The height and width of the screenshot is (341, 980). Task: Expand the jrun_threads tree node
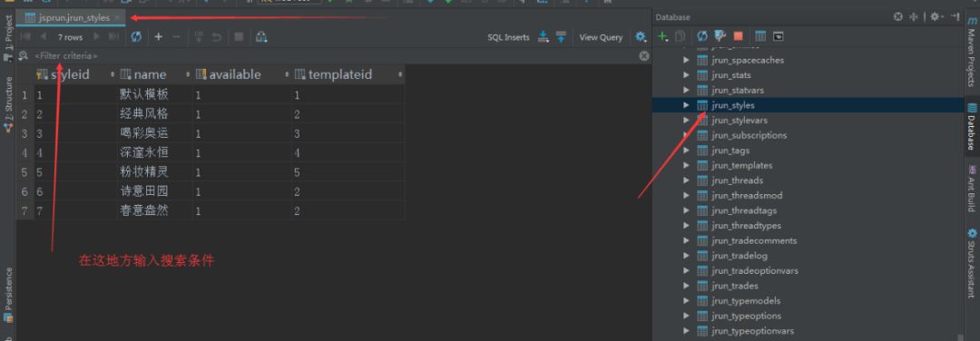pos(686,180)
